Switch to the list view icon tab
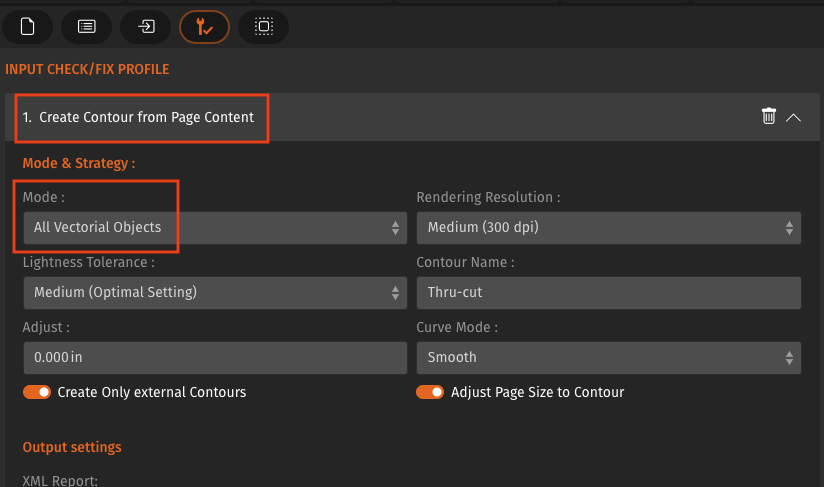 [x=87, y=27]
